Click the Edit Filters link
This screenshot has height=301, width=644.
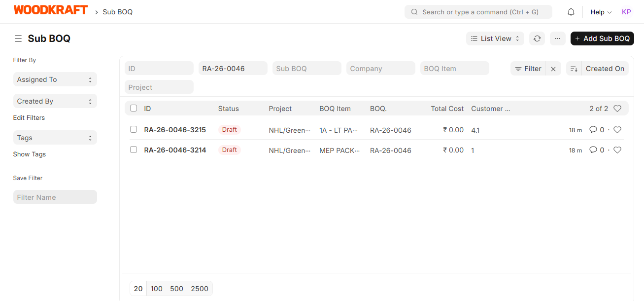[x=29, y=118]
